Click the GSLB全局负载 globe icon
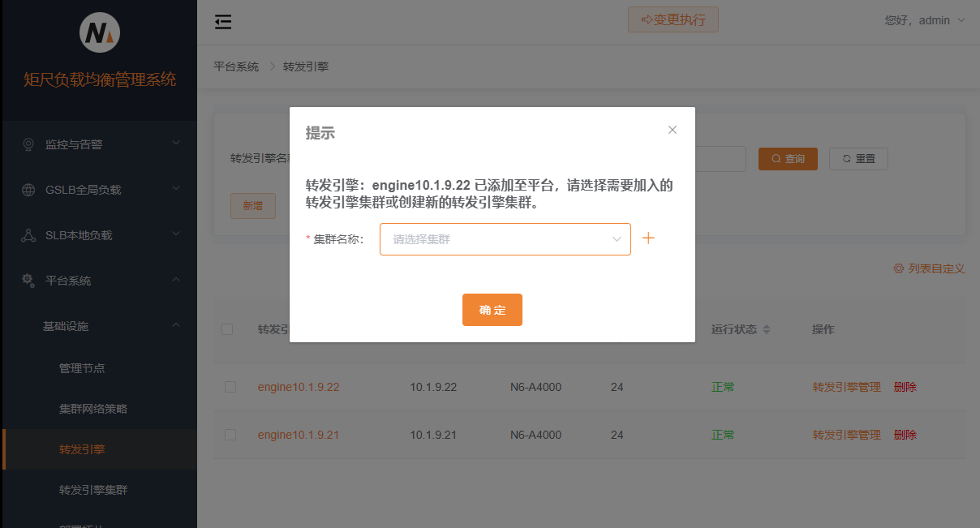 coord(28,190)
